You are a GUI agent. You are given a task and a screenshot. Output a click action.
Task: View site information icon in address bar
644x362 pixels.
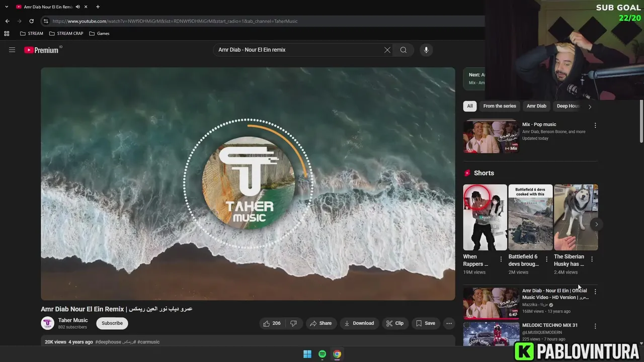pos(46,21)
